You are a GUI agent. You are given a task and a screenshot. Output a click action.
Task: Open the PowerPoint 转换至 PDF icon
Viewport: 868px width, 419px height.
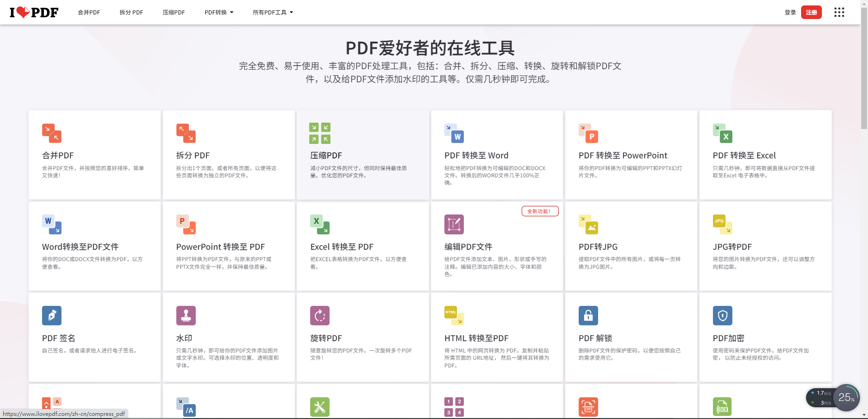pyautogui.click(x=186, y=224)
